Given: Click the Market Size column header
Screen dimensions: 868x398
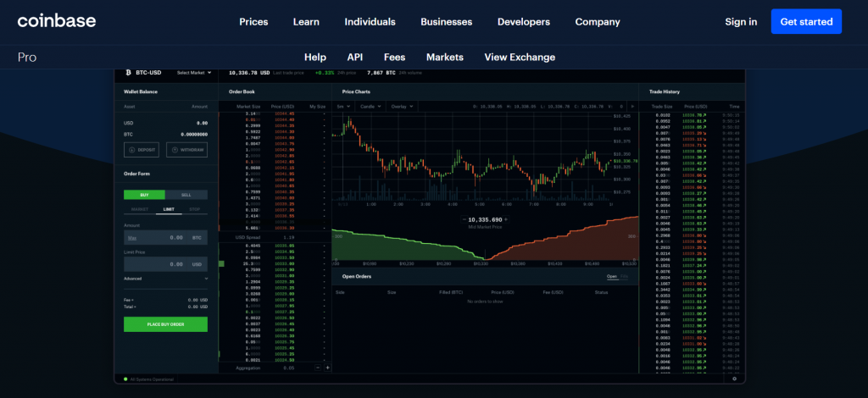Looking at the screenshot, I should 248,106.
